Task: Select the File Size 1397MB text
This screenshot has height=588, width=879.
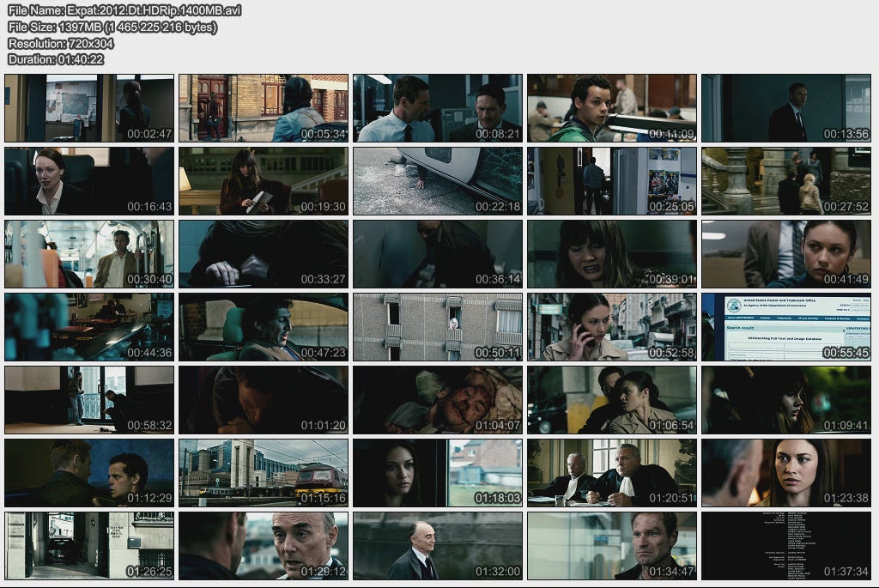Action: 112,27
